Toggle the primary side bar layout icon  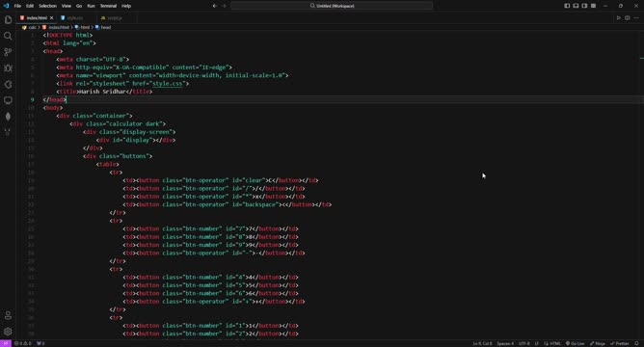[567, 6]
